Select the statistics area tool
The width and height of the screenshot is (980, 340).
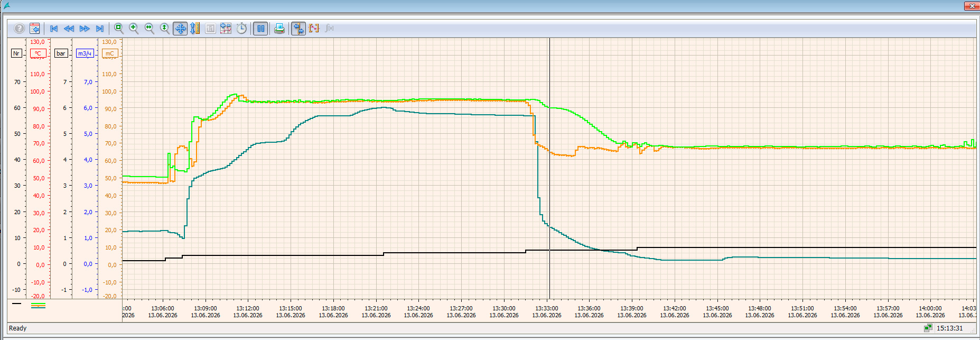(314, 29)
